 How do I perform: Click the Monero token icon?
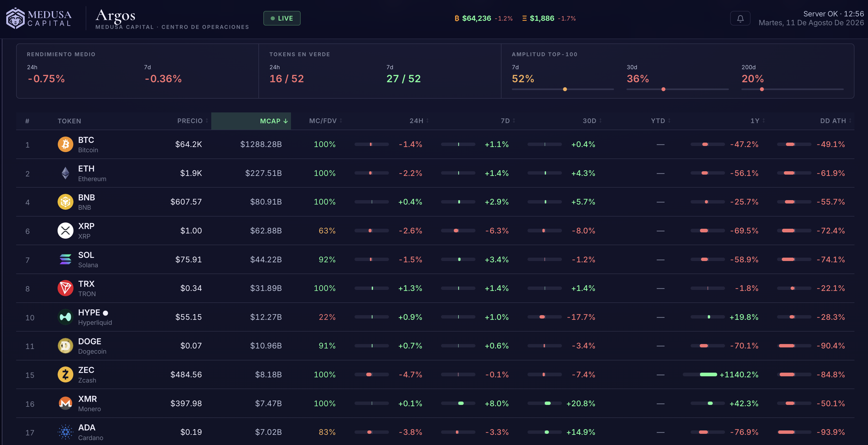pyautogui.click(x=65, y=403)
